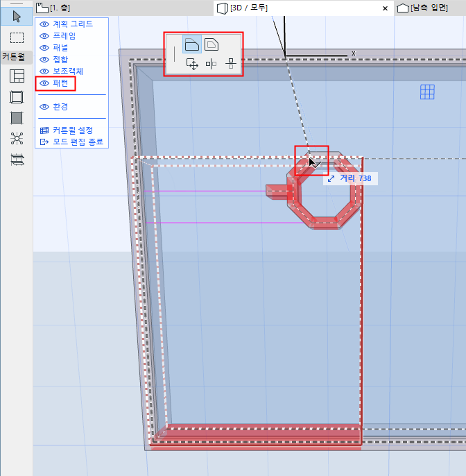Open the 남측 입면 elevation tab
The image size is (466, 476).
(x=427, y=8)
